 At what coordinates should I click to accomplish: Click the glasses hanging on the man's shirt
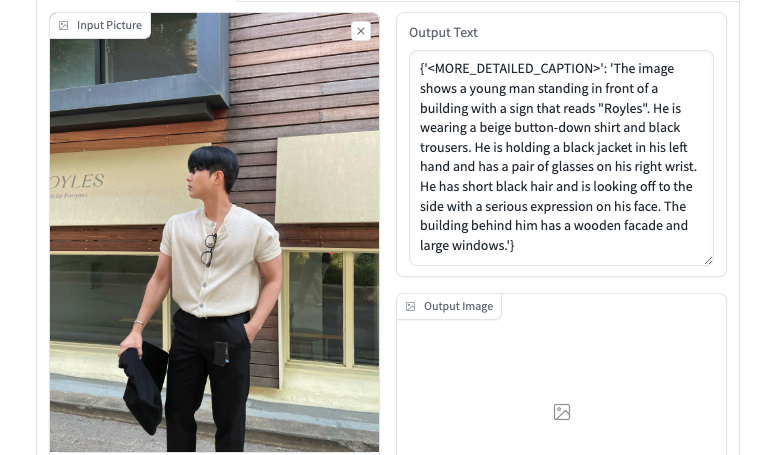click(209, 250)
